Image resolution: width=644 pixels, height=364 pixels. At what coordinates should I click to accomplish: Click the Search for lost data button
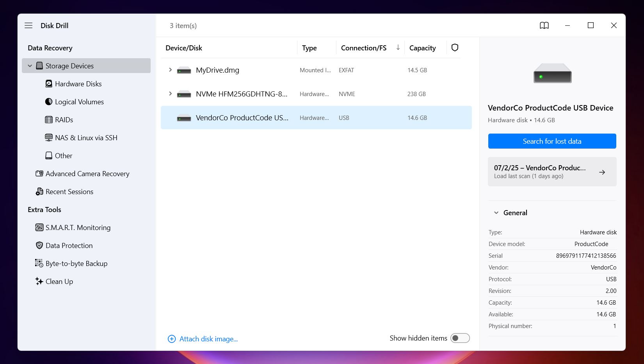click(552, 141)
